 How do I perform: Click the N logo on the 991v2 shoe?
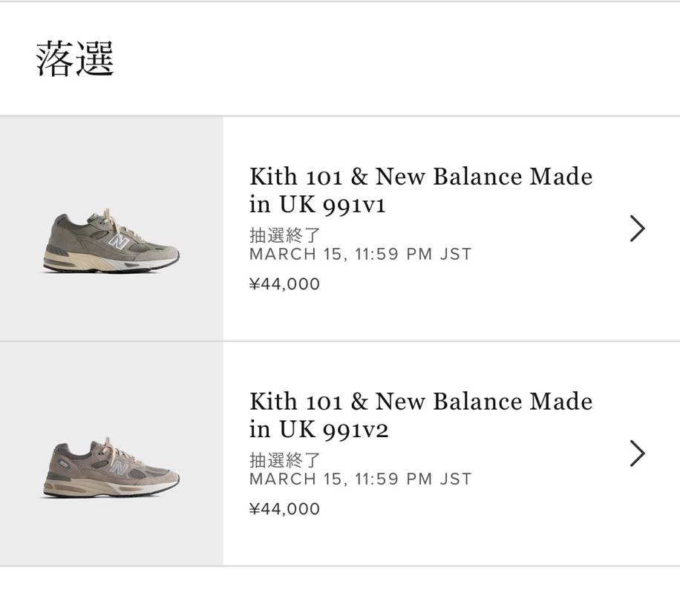pyautogui.click(x=118, y=468)
